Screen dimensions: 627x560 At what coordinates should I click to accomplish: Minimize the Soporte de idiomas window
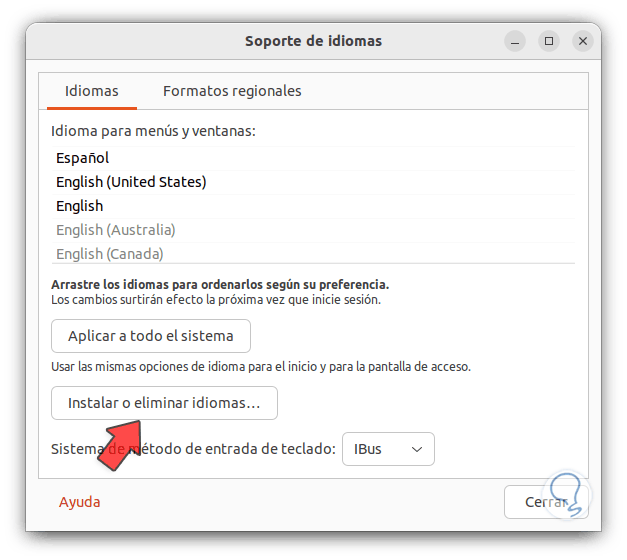(515, 41)
